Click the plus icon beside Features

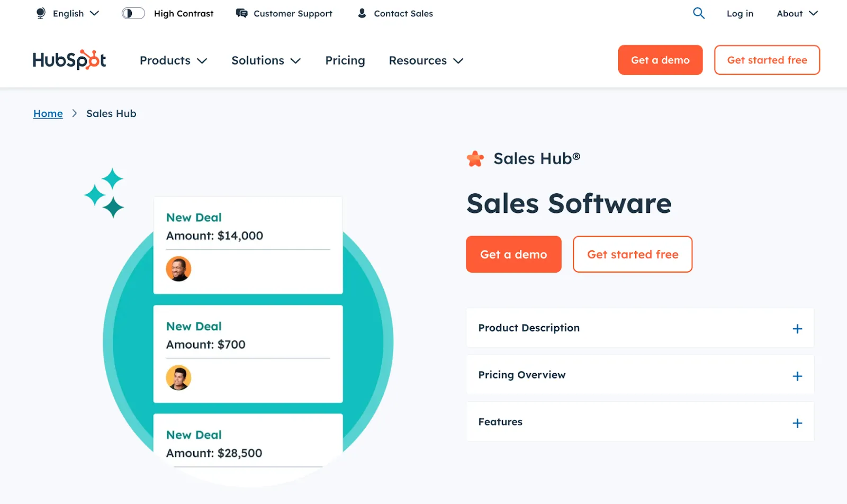pos(797,423)
